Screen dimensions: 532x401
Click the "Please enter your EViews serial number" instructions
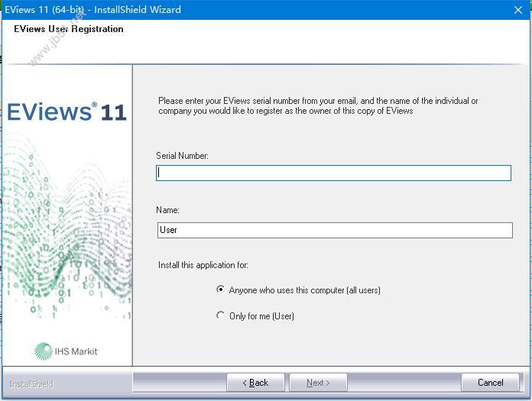coord(318,105)
